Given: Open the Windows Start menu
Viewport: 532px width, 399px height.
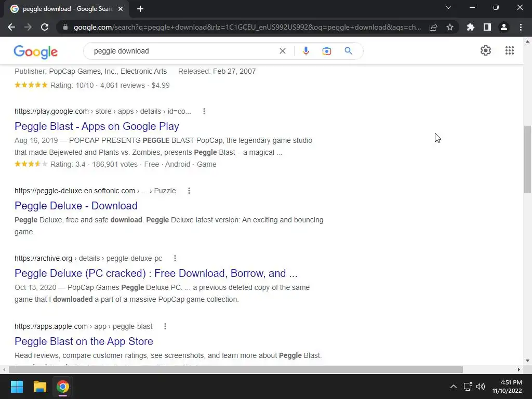Looking at the screenshot, I should coord(17,387).
